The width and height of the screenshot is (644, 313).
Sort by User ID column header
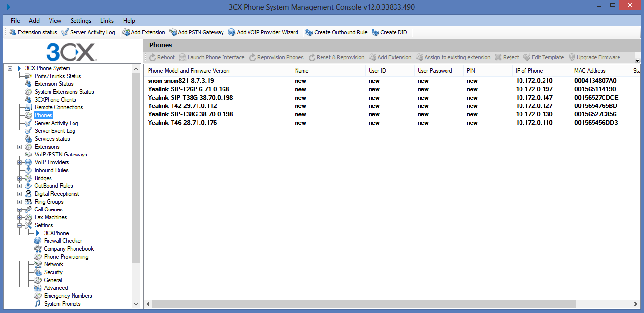coord(390,71)
